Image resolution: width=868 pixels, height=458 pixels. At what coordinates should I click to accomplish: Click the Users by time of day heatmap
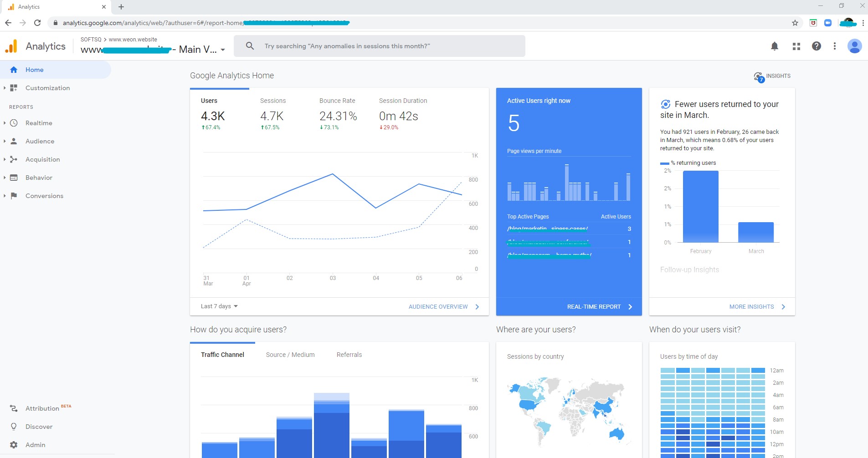(713, 412)
